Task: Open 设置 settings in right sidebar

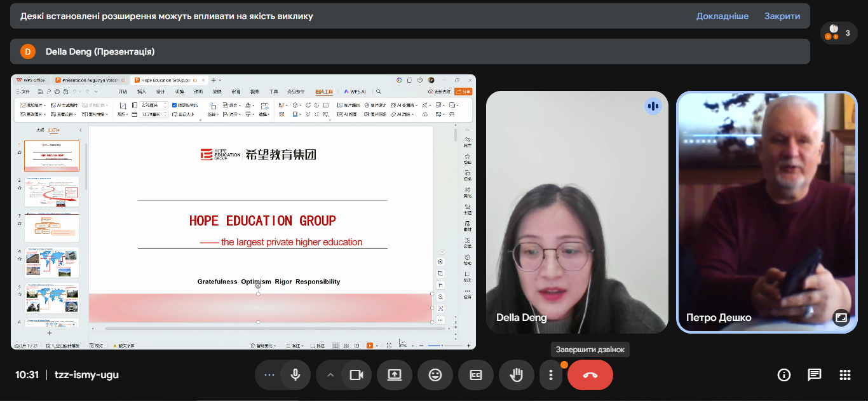Action: (x=468, y=294)
